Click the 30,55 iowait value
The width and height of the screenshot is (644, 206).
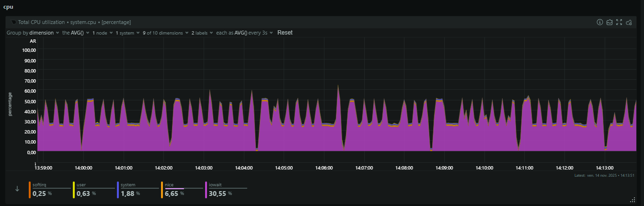(x=218, y=194)
